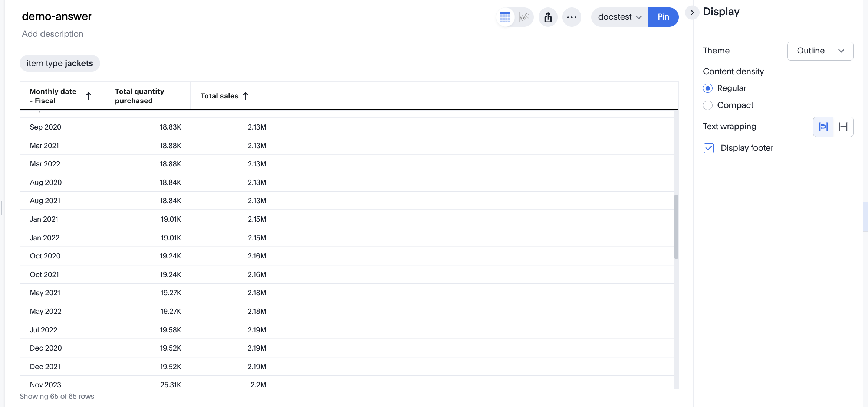This screenshot has width=868, height=407.
Task: Click the item type jackets filter chip
Action: [x=59, y=63]
